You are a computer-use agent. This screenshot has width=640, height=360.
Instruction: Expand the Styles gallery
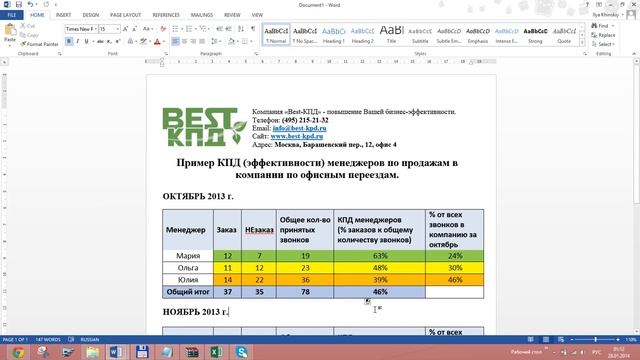[x=582, y=42]
